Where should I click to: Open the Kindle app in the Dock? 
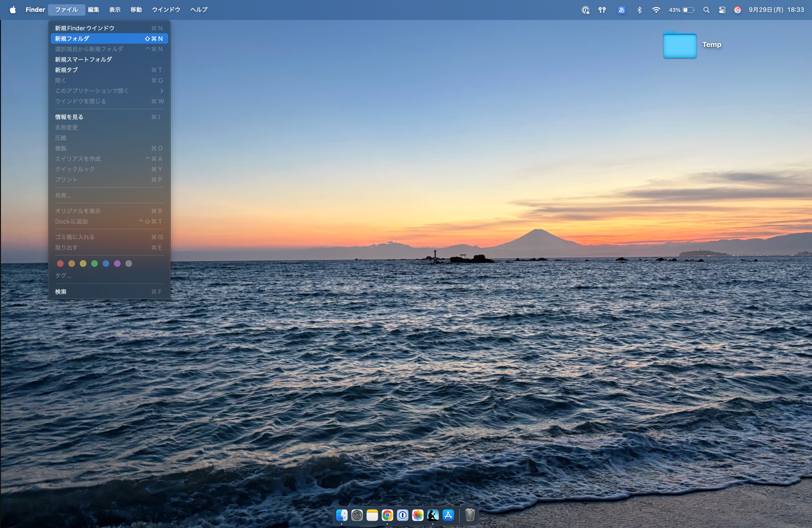(x=433, y=515)
